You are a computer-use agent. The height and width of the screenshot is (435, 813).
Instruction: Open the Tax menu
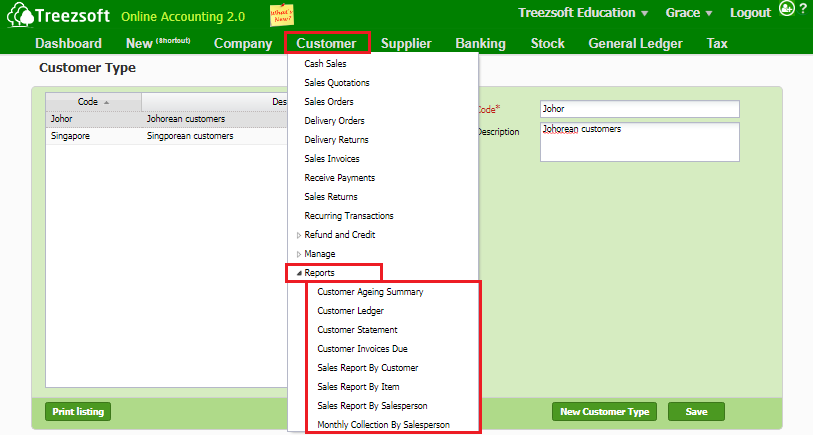717,44
